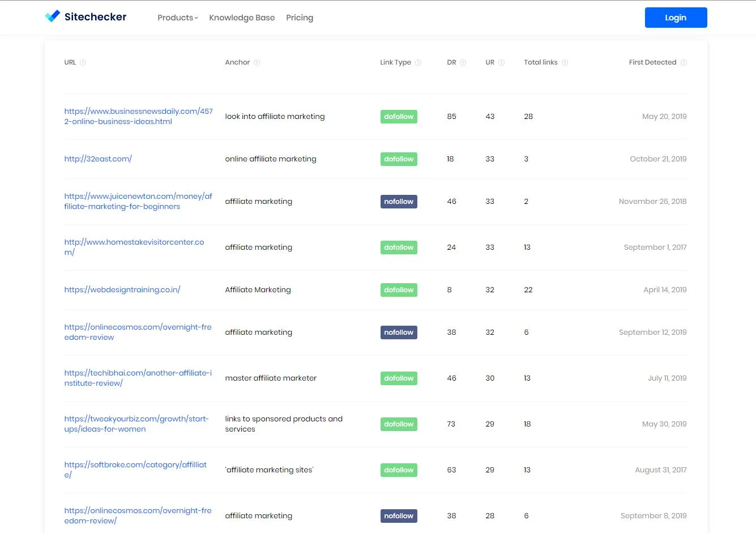Click UR value 43 in businessnewsdaily row
The image size is (756, 533).
490,116
